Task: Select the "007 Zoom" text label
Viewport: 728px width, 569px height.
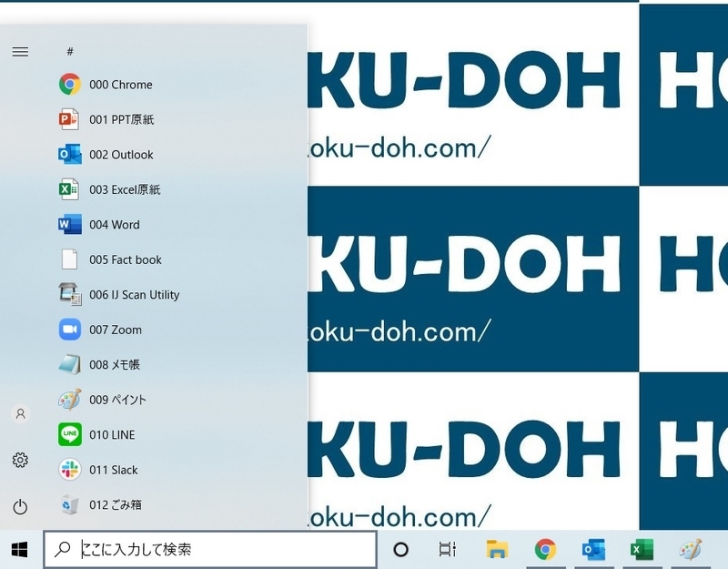Action: [116, 330]
